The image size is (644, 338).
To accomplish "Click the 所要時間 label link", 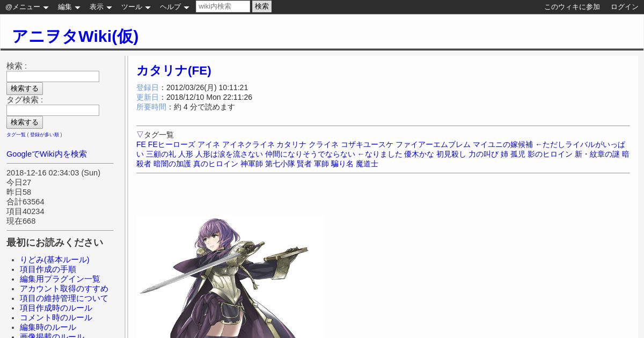I will (x=151, y=107).
